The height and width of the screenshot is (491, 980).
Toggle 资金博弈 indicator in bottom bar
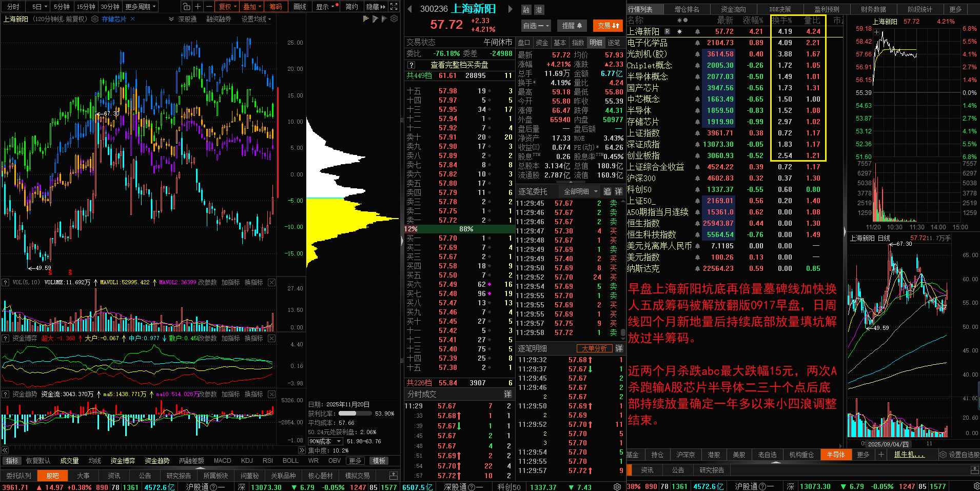click(x=122, y=461)
